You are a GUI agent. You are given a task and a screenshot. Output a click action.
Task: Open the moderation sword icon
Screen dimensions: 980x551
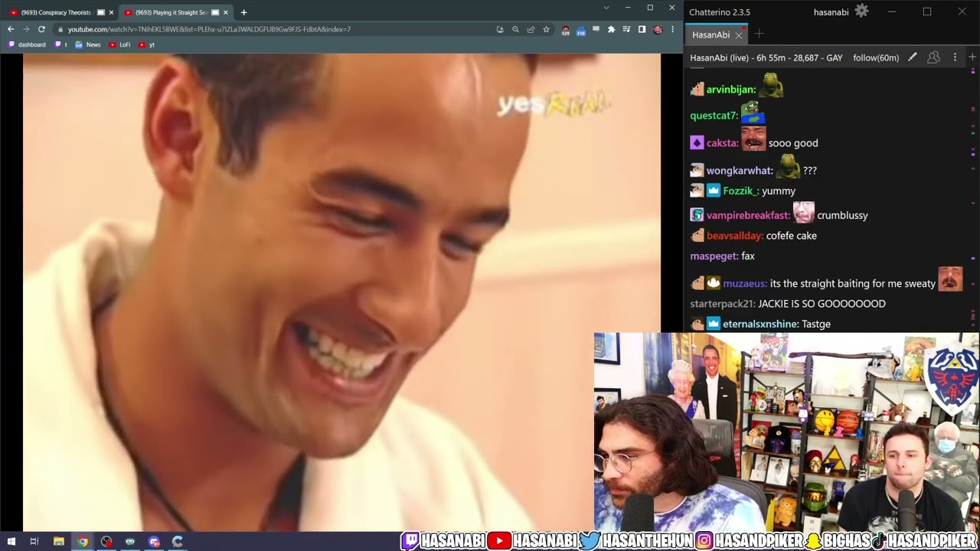[912, 57]
